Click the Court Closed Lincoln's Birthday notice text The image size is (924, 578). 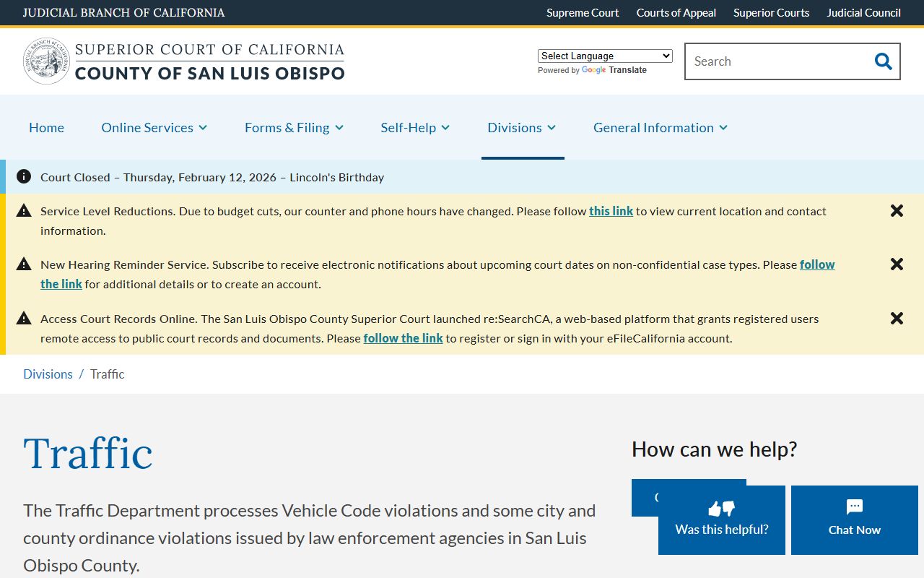click(x=212, y=177)
